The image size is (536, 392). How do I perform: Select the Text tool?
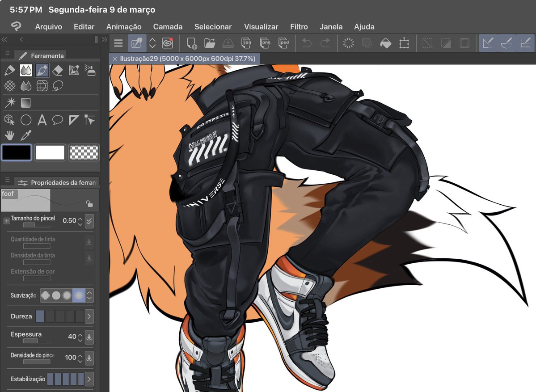point(42,120)
